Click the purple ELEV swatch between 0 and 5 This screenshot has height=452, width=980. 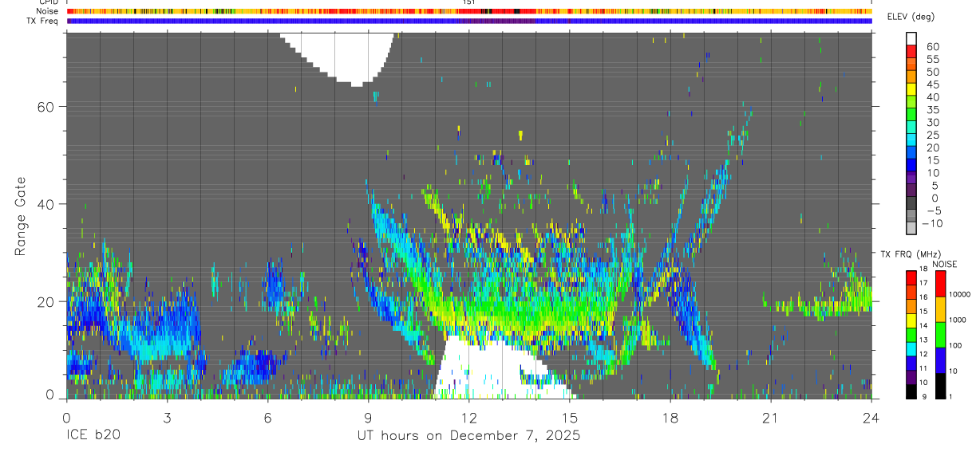(x=911, y=191)
